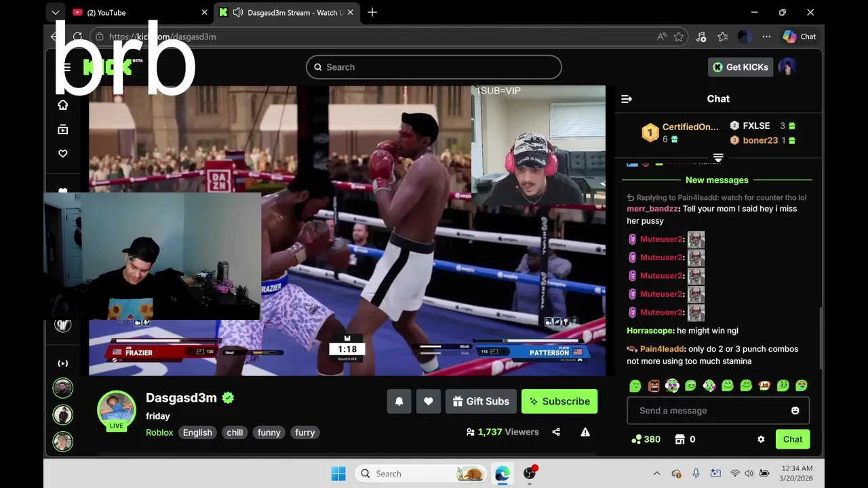868x488 pixels.
Task: Open the channel points shop icon
Action: point(680,439)
